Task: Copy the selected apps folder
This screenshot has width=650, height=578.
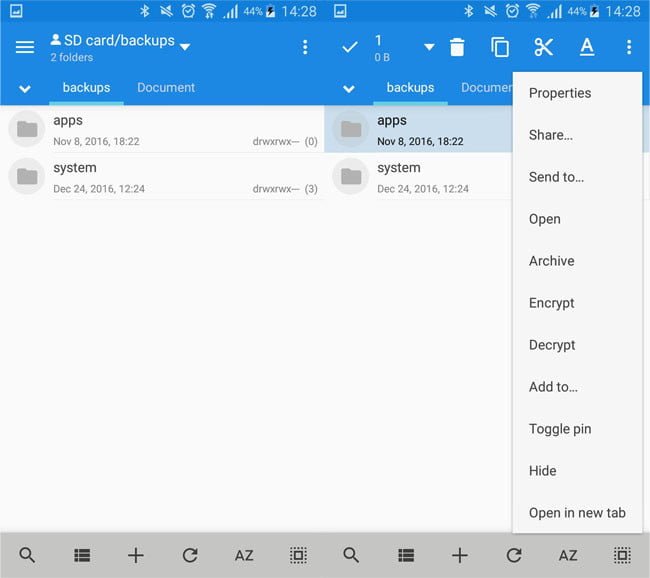Action: pyautogui.click(x=500, y=47)
